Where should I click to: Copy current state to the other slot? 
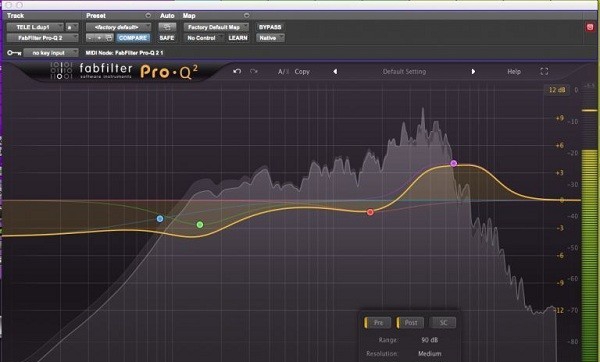[x=302, y=72]
